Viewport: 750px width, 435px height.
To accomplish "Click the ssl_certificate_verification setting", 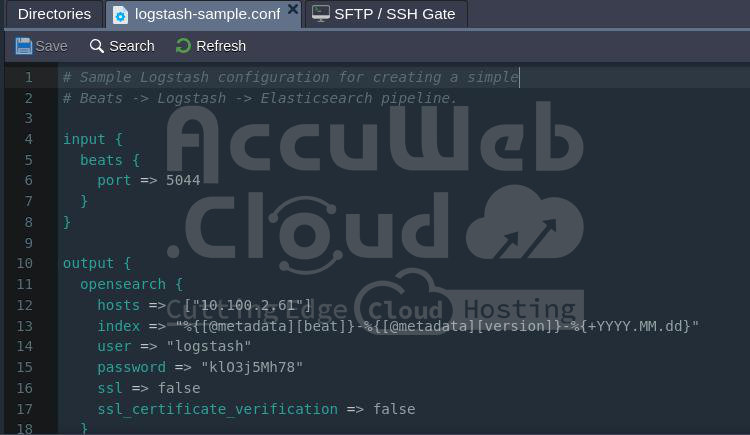I will [x=217, y=408].
